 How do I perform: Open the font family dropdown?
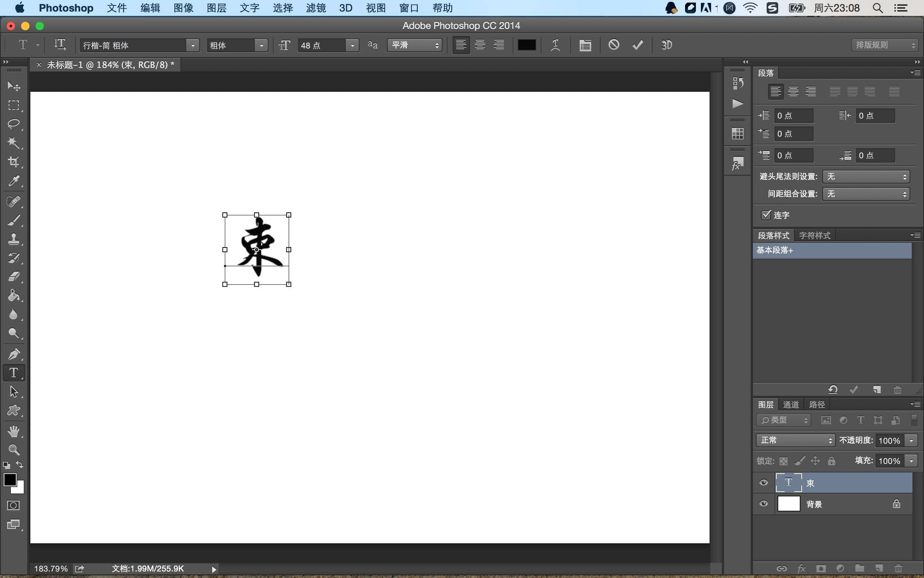click(193, 45)
